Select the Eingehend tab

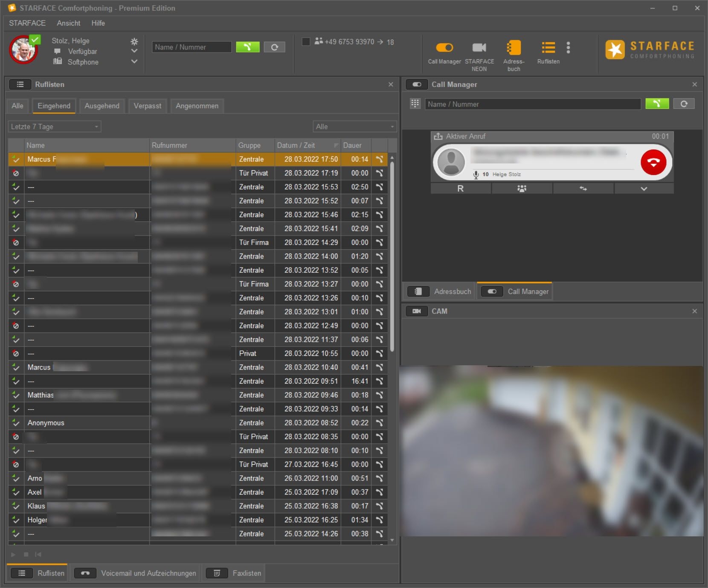pyautogui.click(x=54, y=106)
